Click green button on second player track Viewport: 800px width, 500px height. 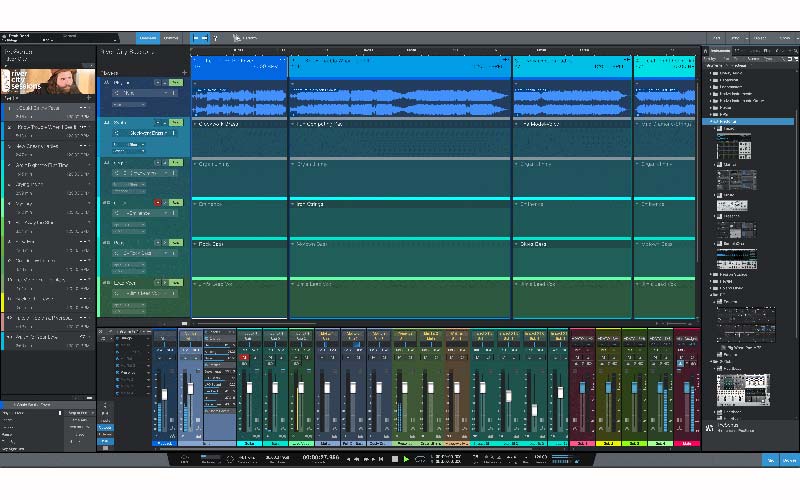[176, 122]
